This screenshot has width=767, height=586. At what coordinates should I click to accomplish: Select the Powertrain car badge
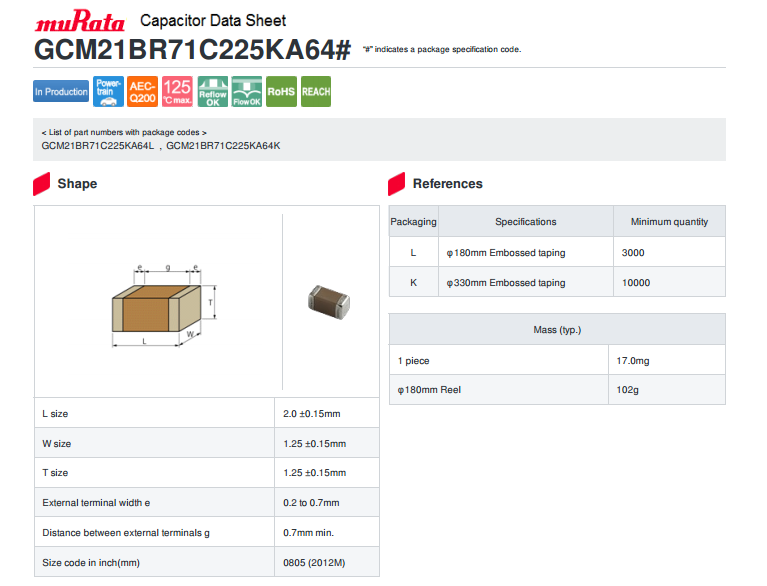pos(108,91)
